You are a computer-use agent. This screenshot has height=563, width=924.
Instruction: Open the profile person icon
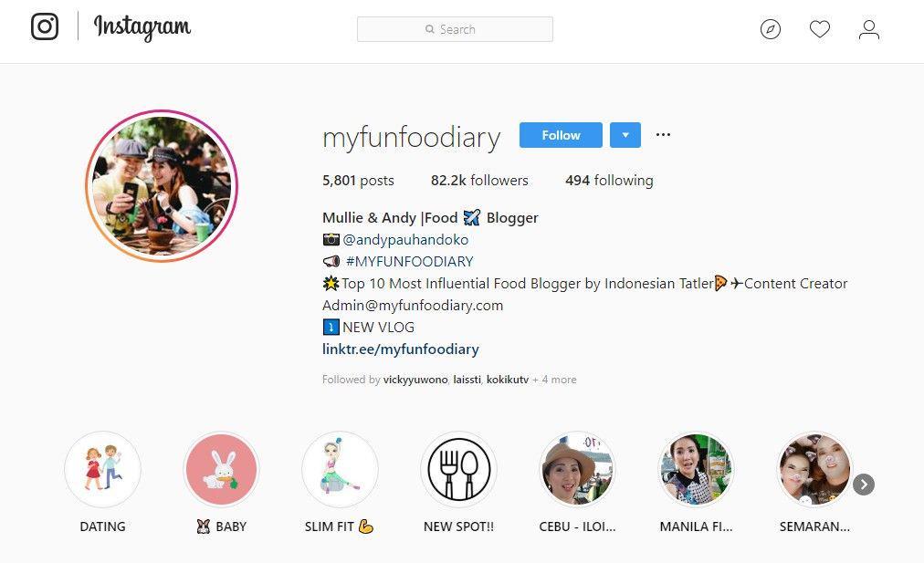(869, 29)
